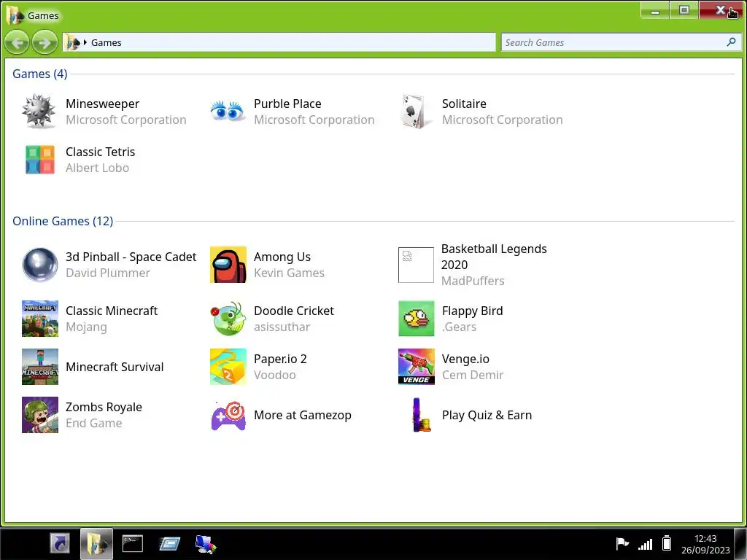Open the Classic Minecraft icon
747x560 pixels.
40,319
